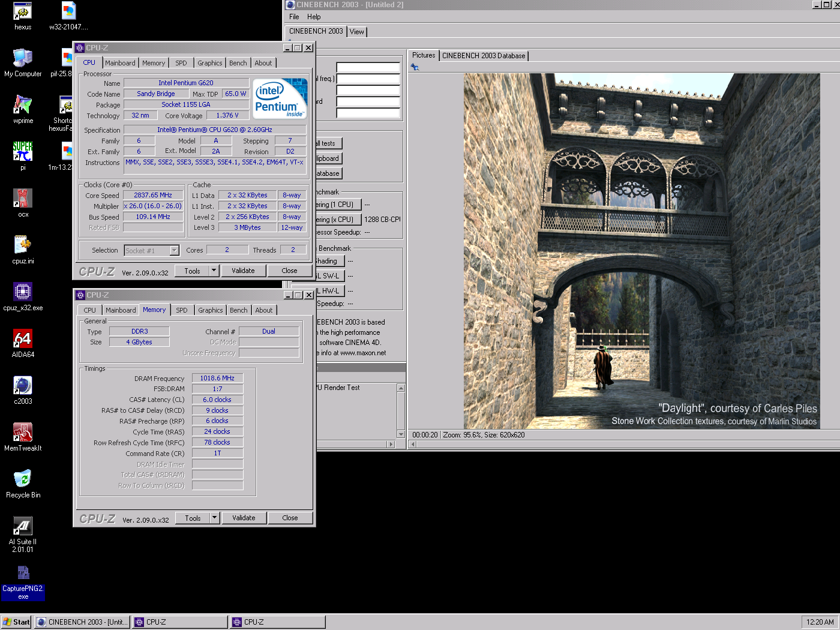The height and width of the screenshot is (630, 840).
Task: Click the CINEBENCH pictures panel arrow icon
Action: pos(415,67)
